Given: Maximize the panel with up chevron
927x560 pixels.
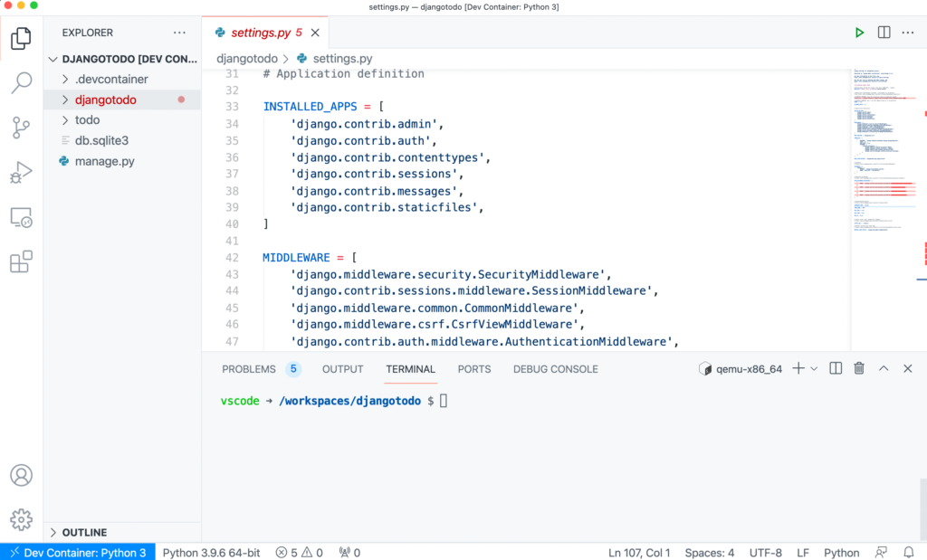Looking at the screenshot, I should (x=884, y=368).
